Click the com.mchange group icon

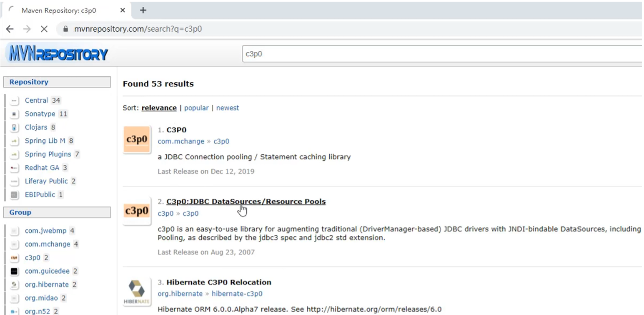click(15, 244)
